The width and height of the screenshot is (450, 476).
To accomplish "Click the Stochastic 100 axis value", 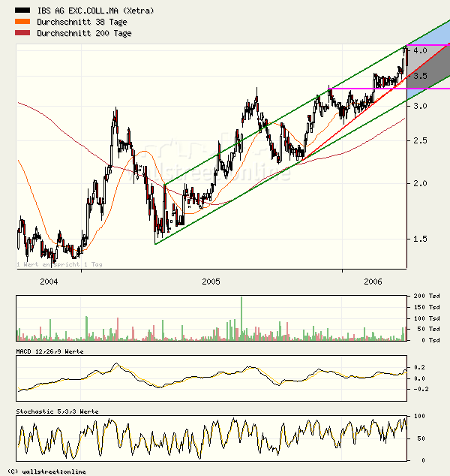I will click(x=419, y=416).
